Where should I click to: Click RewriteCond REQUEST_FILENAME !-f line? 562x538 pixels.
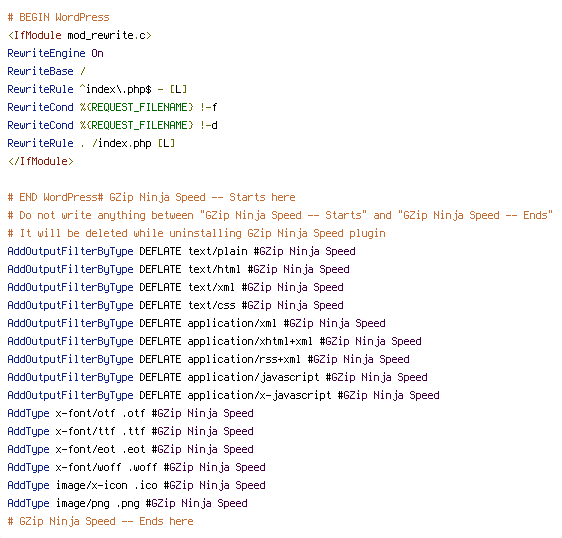[113, 107]
